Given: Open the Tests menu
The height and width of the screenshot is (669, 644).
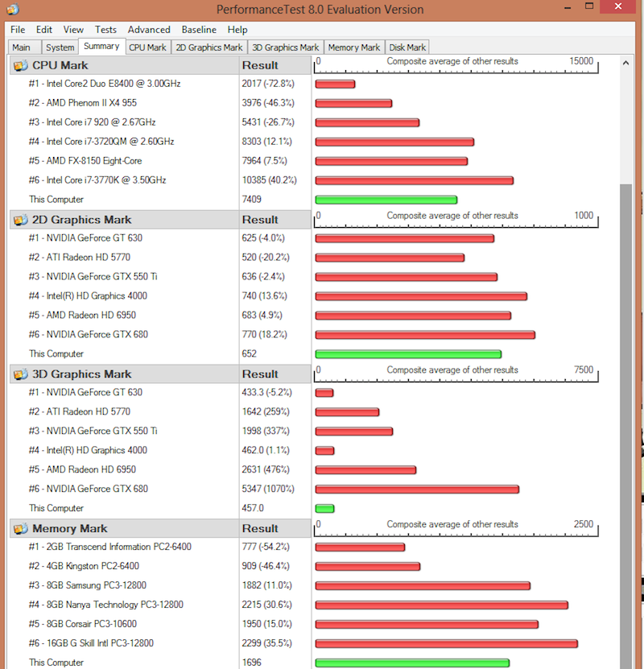Looking at the screenshot, I should click(x=105, y=30).
